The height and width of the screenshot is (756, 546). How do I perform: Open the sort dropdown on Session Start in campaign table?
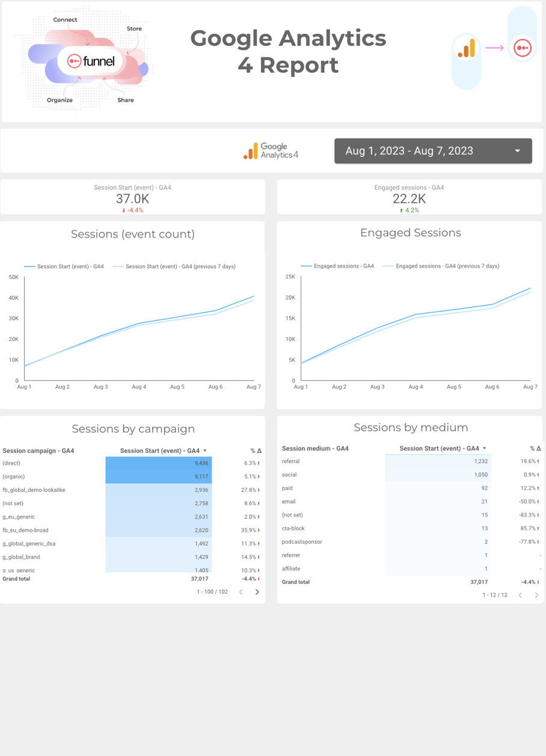204,449
